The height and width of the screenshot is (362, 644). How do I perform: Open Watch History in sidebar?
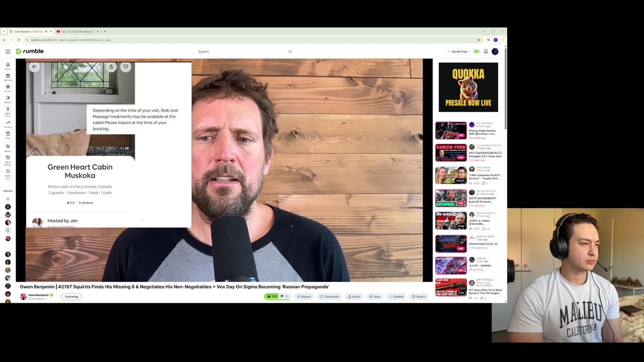pos(8,160)
